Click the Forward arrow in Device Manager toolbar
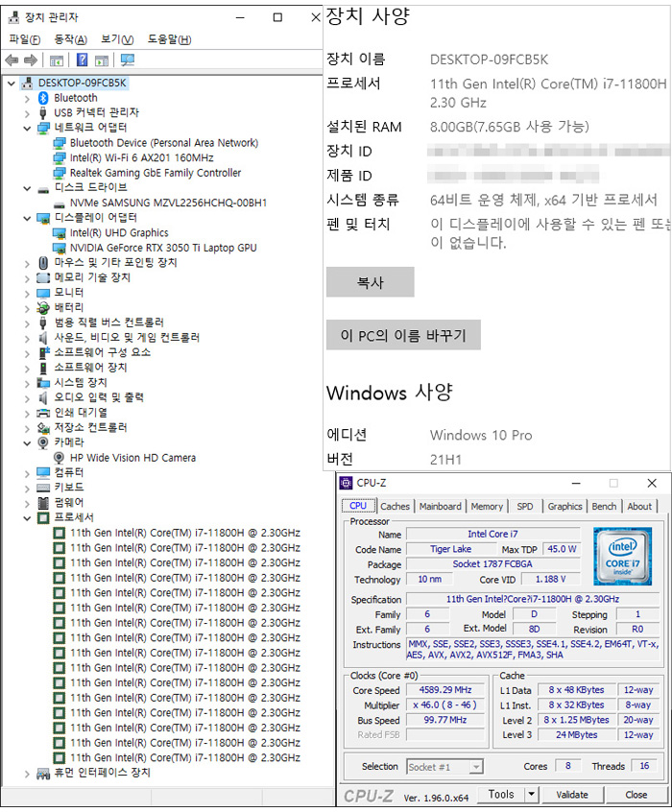672x812 pixels. (x=31, y=60)
